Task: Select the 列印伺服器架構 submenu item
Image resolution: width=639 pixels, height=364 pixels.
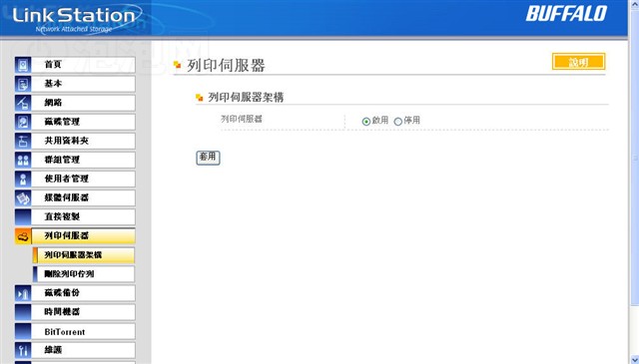Action: [x=84, y=255]
